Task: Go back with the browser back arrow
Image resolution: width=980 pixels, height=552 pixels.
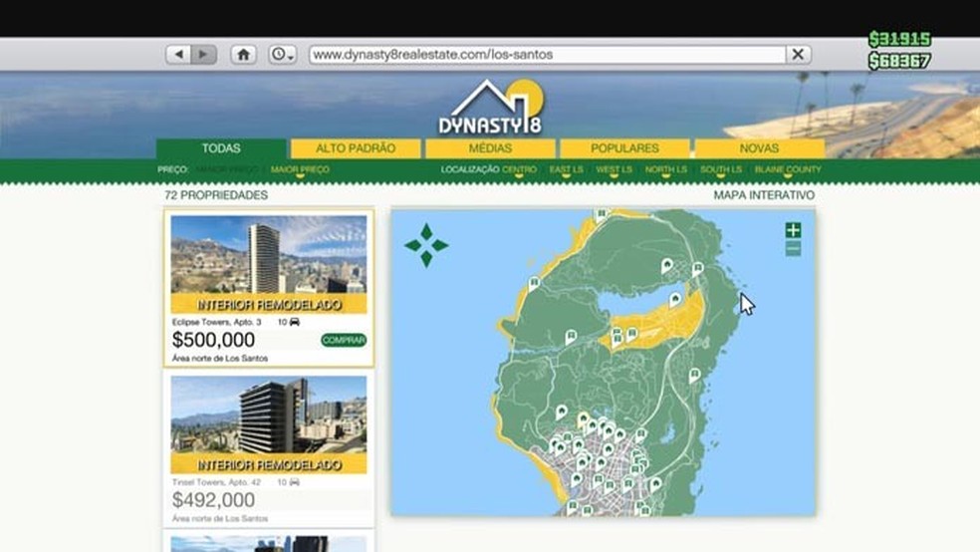Action: point(178,55)
